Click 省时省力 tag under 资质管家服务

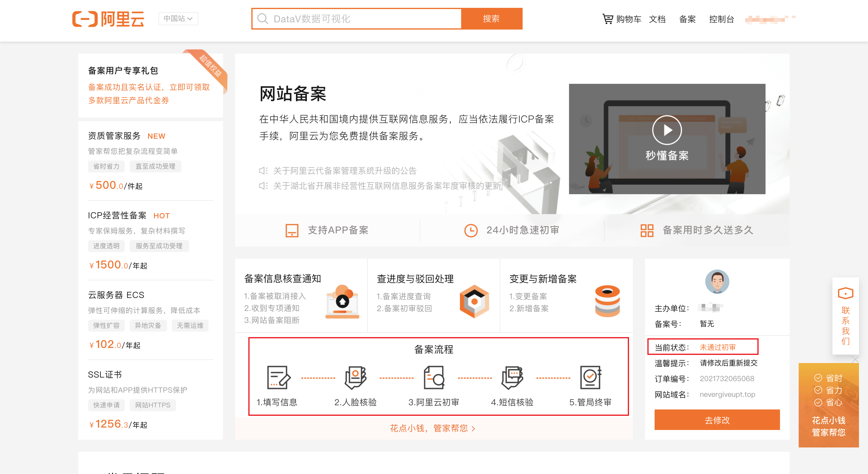pyautogui.click(x=106, y=166)
